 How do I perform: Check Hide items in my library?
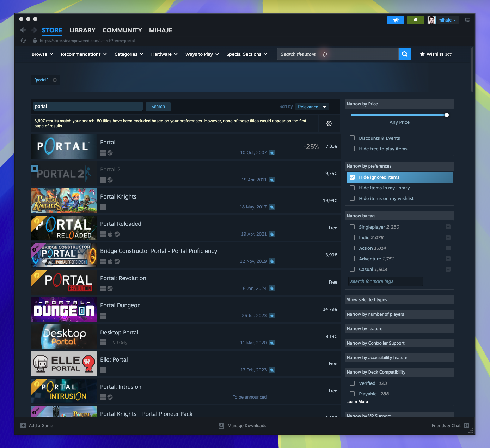tap(352, 188)
